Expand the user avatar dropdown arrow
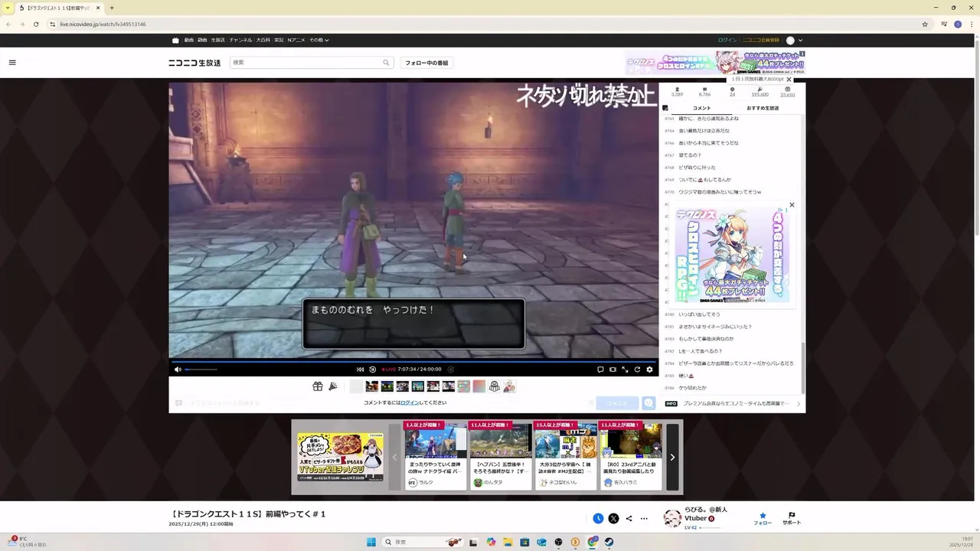980x551 pixels. click(800, 41)
